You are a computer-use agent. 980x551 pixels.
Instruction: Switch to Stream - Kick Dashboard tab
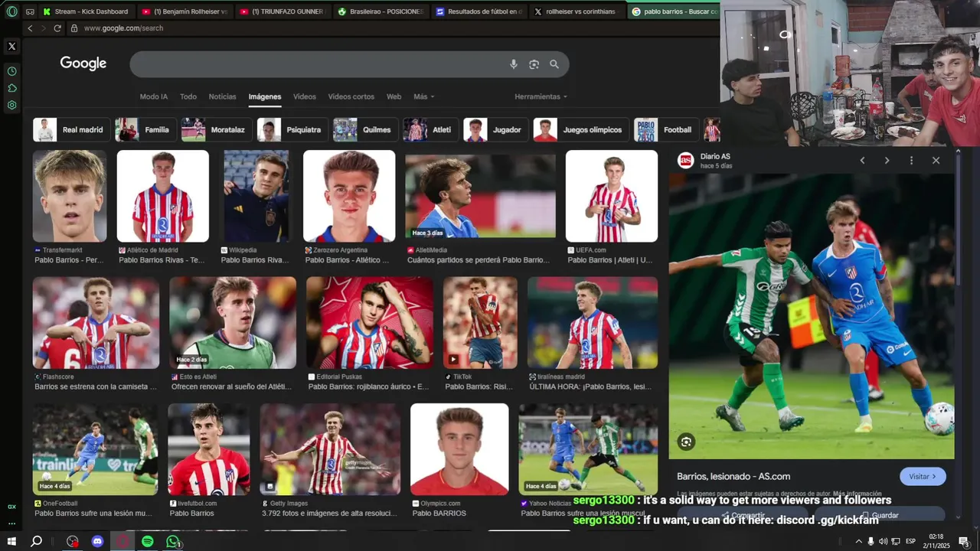coord(86,11)
